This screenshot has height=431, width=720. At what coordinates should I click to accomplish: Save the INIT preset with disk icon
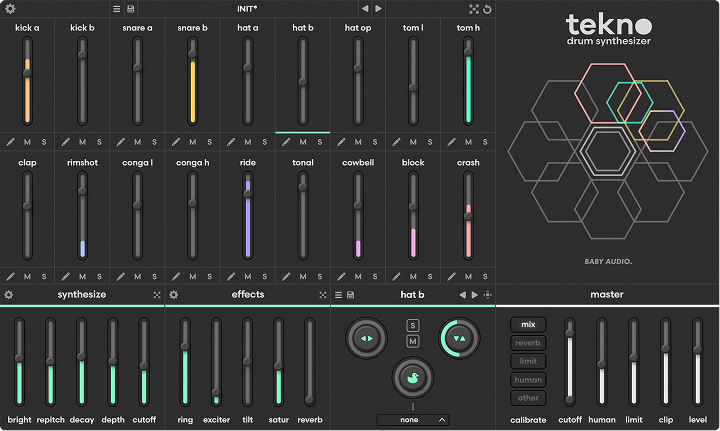[130, 9]
